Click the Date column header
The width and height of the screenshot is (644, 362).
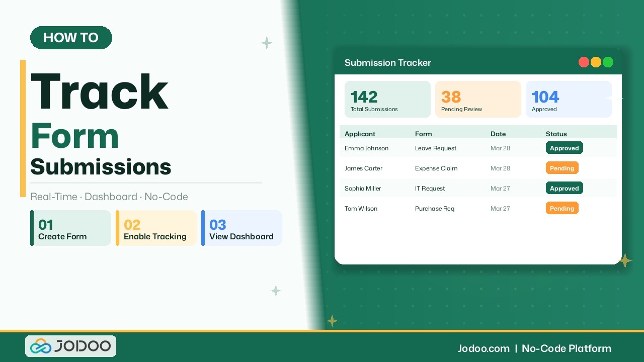click(x=498, y=134)
